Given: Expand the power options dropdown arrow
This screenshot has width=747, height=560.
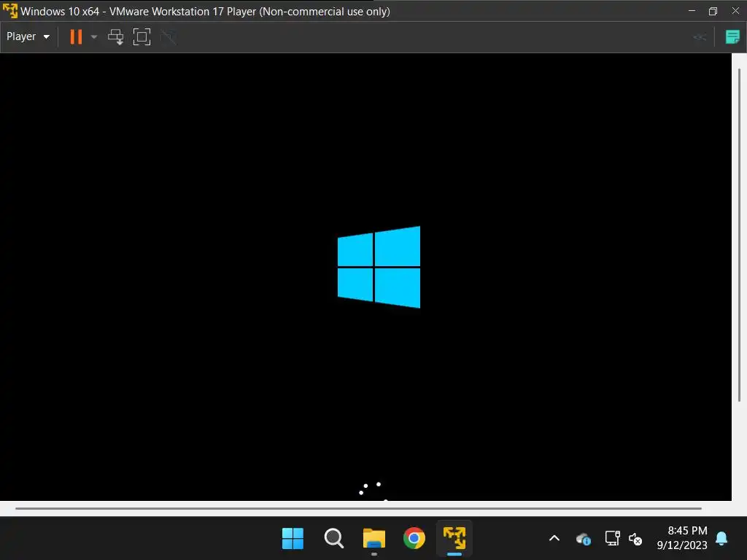Looking at the screenshot, I should pyautogui.click(x=94, y=36).
